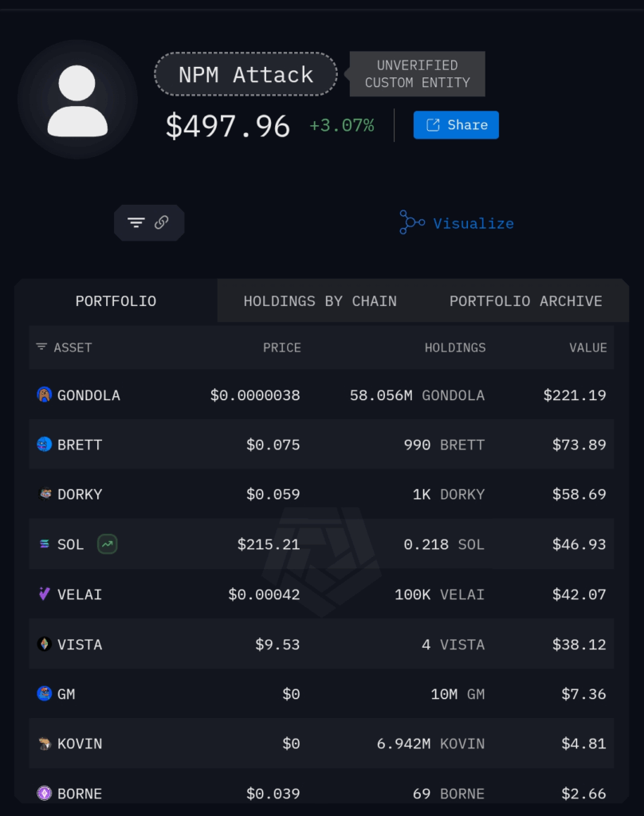The width and height of the screenshot is (644, 816).
Task: Click the Visualize link
Action: (473, 223)
